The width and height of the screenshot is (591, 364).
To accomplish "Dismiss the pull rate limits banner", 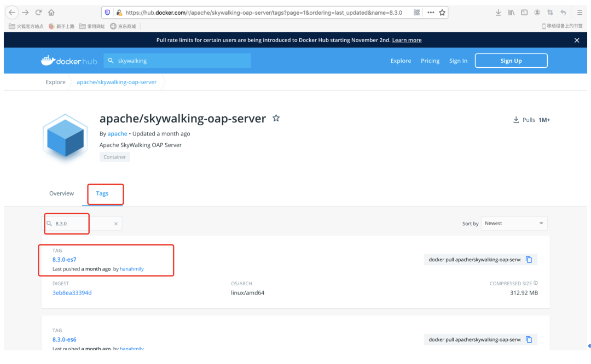I will pos(577,40).
